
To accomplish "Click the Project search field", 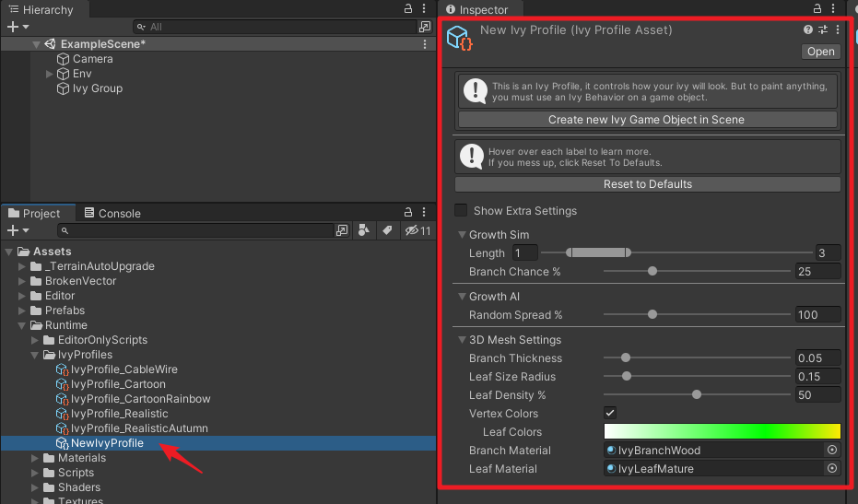I will (194, 230).
